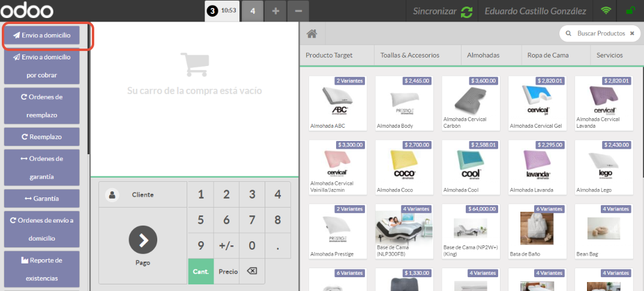The width and height of the screenshot is (644, 291).
Task: Tap numpad key 3
Action: (x=252, y=194)
